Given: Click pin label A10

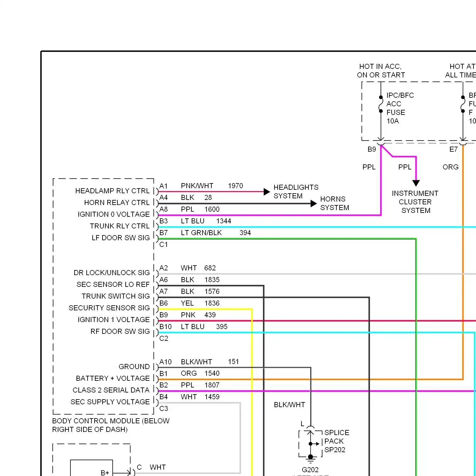Looking at the screenshot, I should point(165,362).
